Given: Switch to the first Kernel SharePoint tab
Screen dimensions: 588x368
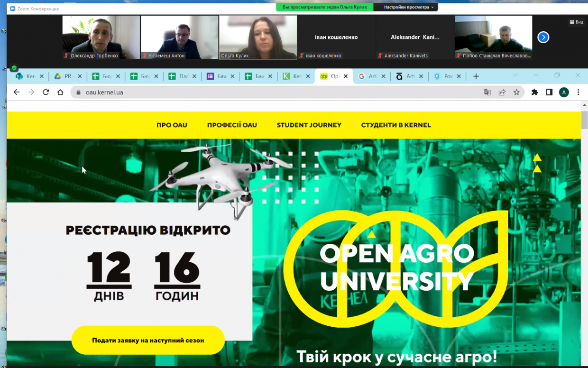Looking at the screenshot, I should tap(30, 76).
